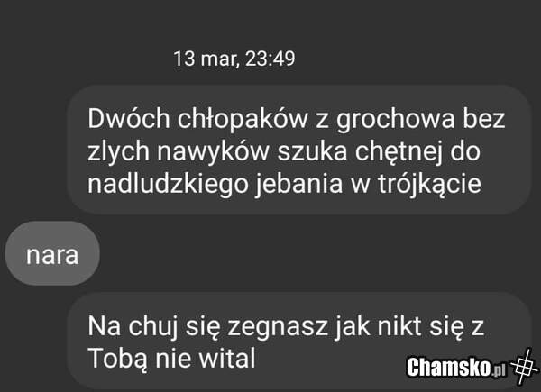Click the word "chętnej" in first message
541x392 pixels.
(x=399, y=152)
